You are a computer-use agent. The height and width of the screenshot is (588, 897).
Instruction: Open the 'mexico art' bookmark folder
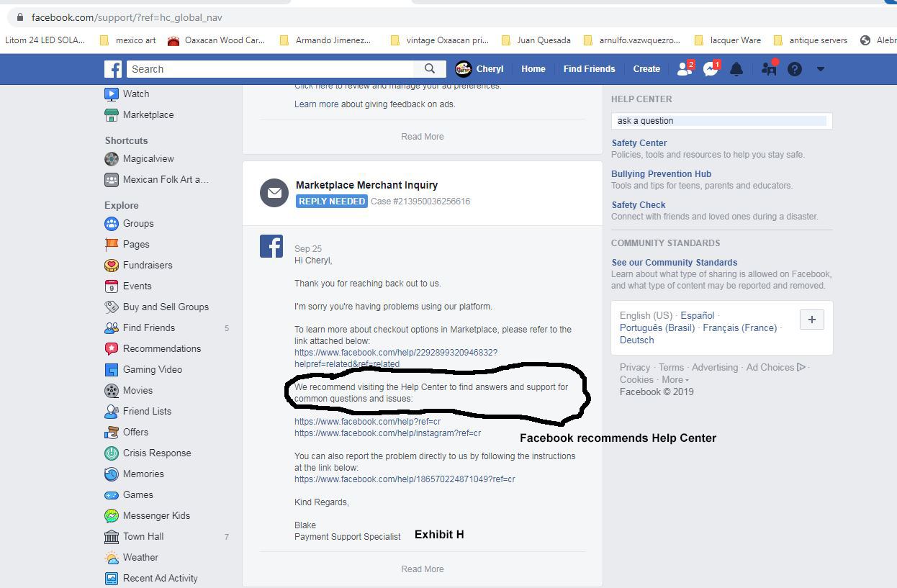pyautogui.click(x=127, y=40)
